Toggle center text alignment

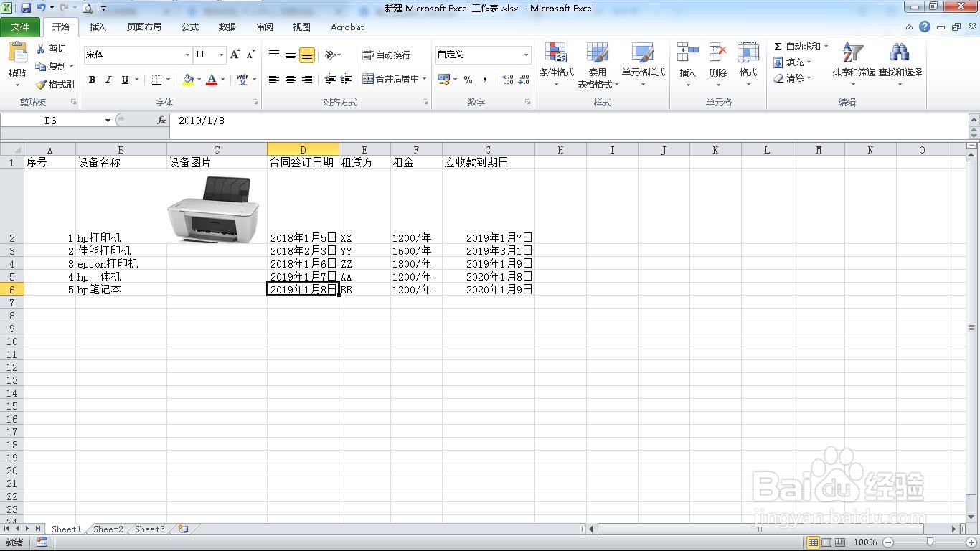pyautogui.click(x=291, y=79)
